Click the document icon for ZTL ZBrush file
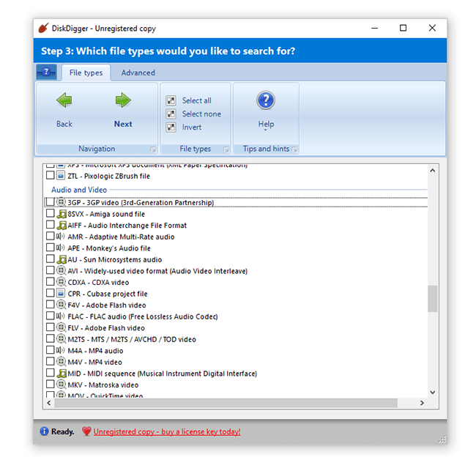Image resolution: width=476 pixels, height=471 pixels. (61, 176)
